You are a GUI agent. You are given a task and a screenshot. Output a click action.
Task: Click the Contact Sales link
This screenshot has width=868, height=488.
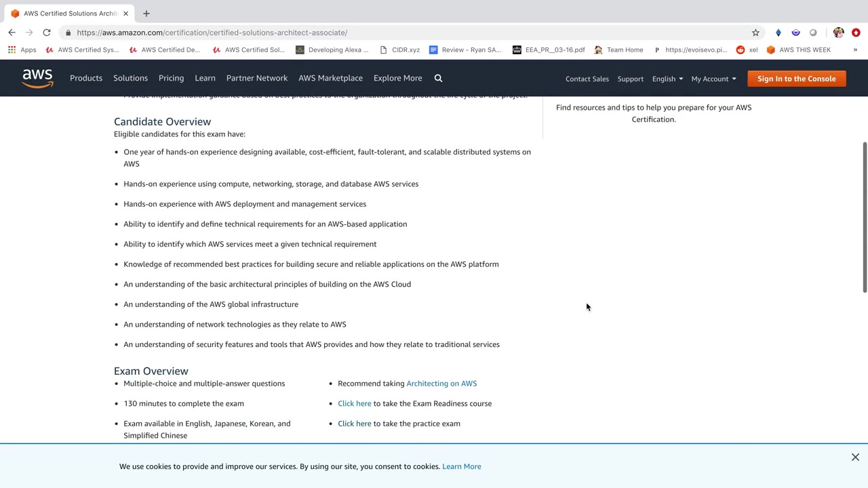[x=587, y=79]
